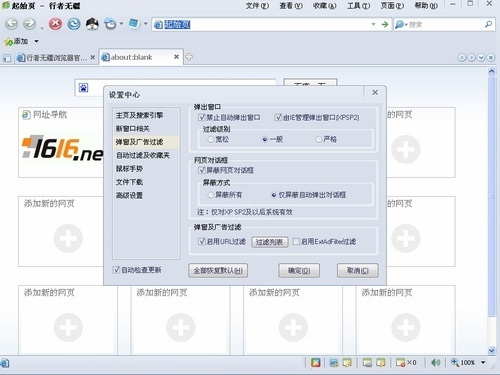
Task: Open the 页面 menu
Action: [392, 6]
